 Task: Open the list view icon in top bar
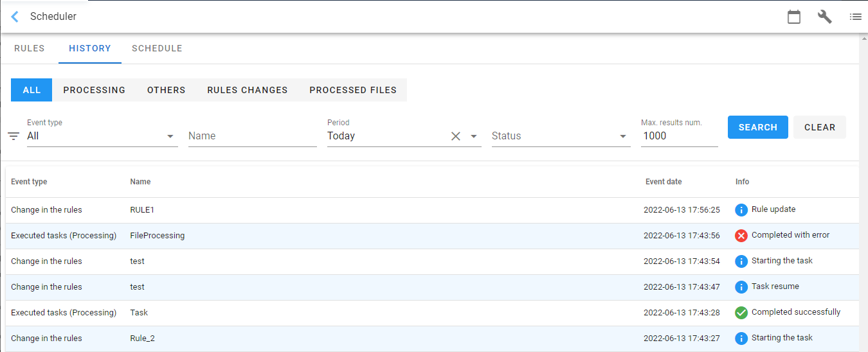tap(855, 17)
